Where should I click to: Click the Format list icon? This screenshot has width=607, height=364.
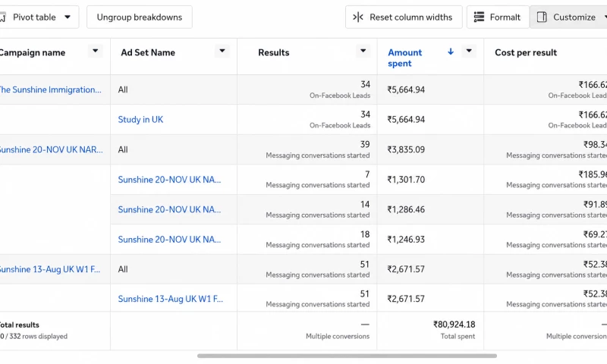point(480,17)
